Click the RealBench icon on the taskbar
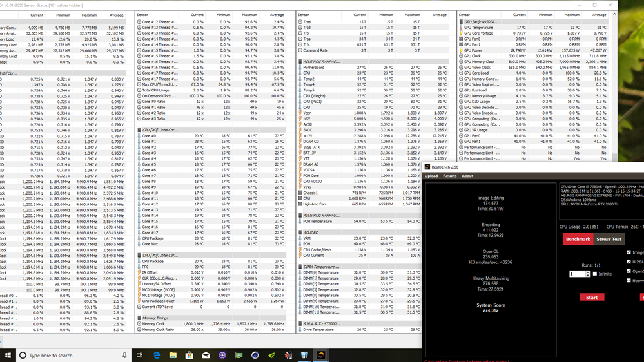The image size is (644, 362). [321, 356]
